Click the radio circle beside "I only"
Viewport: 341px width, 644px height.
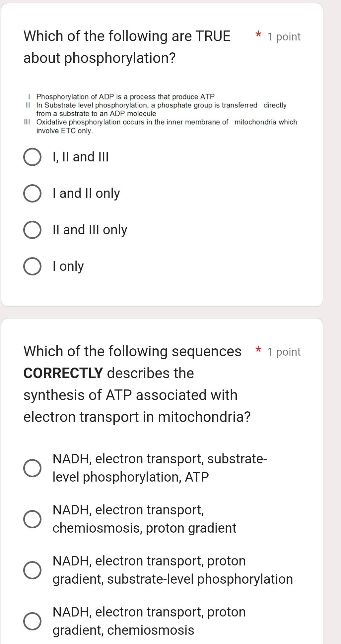(x=32, y=266)
